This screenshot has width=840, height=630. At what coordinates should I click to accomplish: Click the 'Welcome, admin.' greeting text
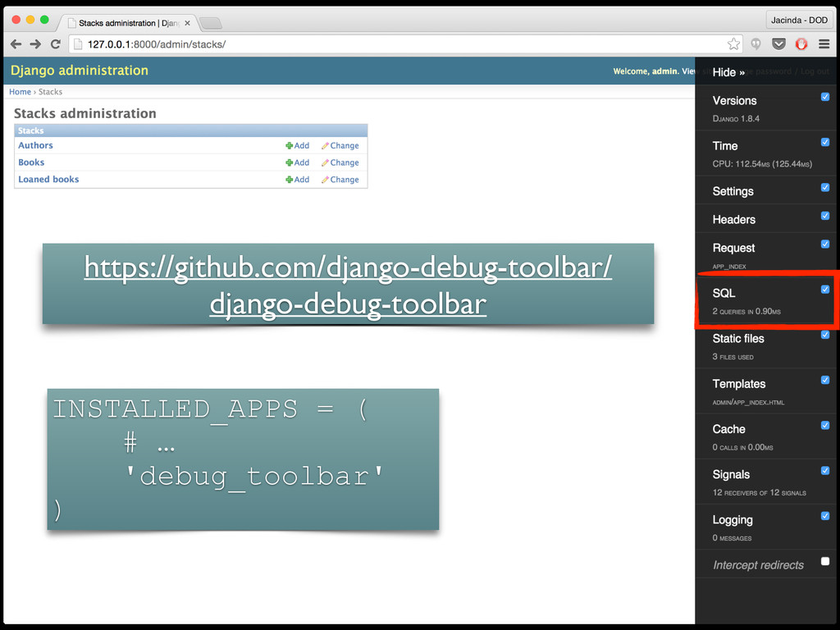pos(646,71)
